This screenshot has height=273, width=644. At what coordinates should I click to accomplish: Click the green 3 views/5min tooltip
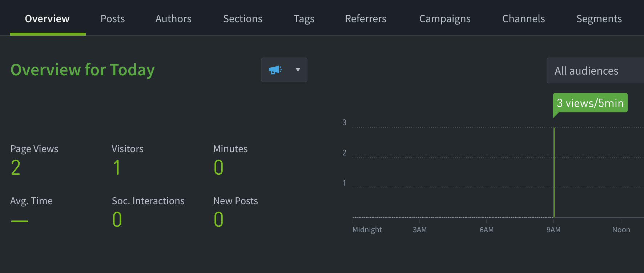point(589,103)
